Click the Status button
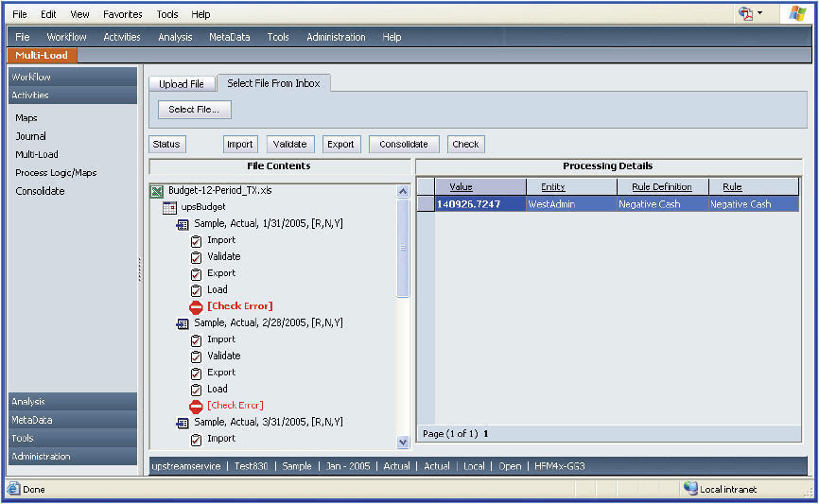Screen dimensions: 819x504 coord(166,144)
